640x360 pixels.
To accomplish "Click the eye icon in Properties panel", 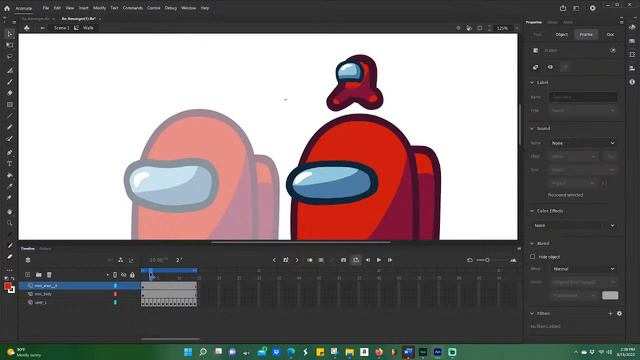I will pyautogui.click(x=550, y=67).
